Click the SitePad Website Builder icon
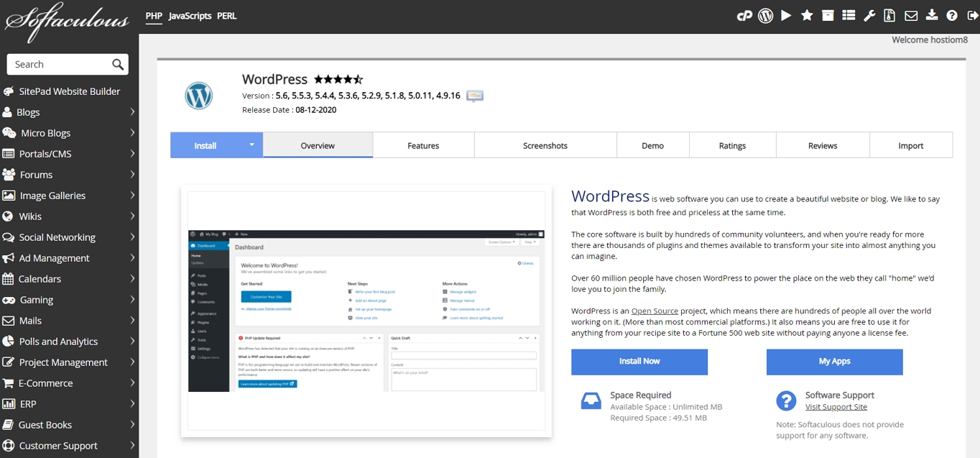Image resolution: width=980 pixels, height=458 pixels. [9, 91]
